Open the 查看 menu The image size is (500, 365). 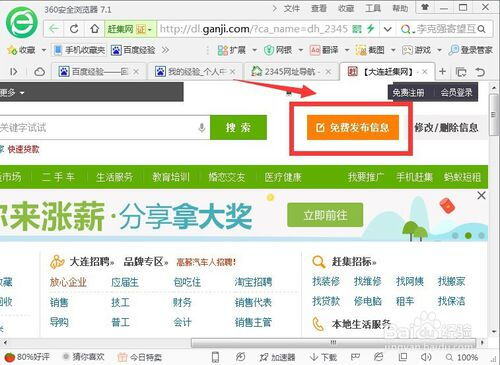pyautogui.click(x=319, y=8)
